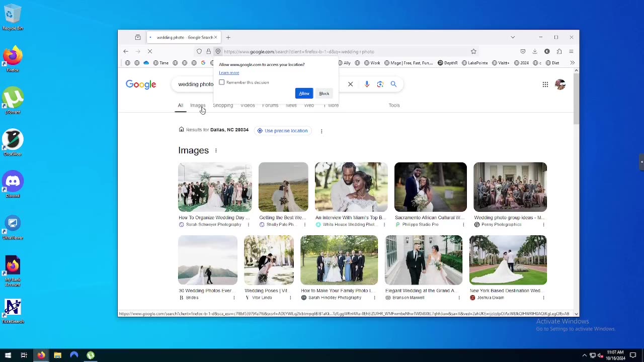Switch to the Shopping tab
This screenshot has height=362, width=644.
click(x=223, y=106)
